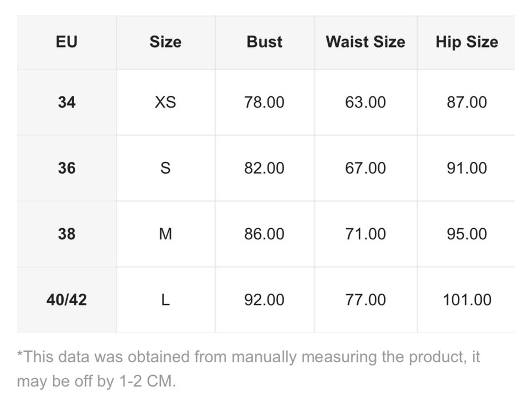This screenshot has width=532, height=401.
Task: Select the EU 34 row label
Action: coord(67,102)
